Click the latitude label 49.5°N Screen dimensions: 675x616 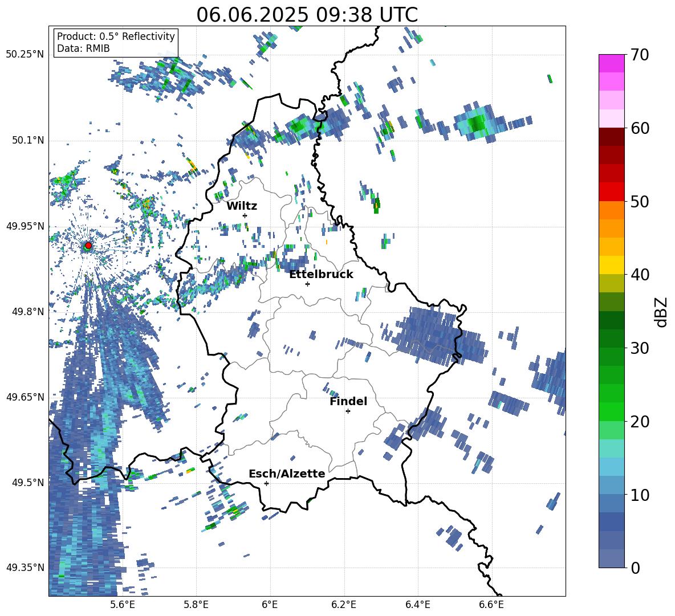(x=27, y=483)
